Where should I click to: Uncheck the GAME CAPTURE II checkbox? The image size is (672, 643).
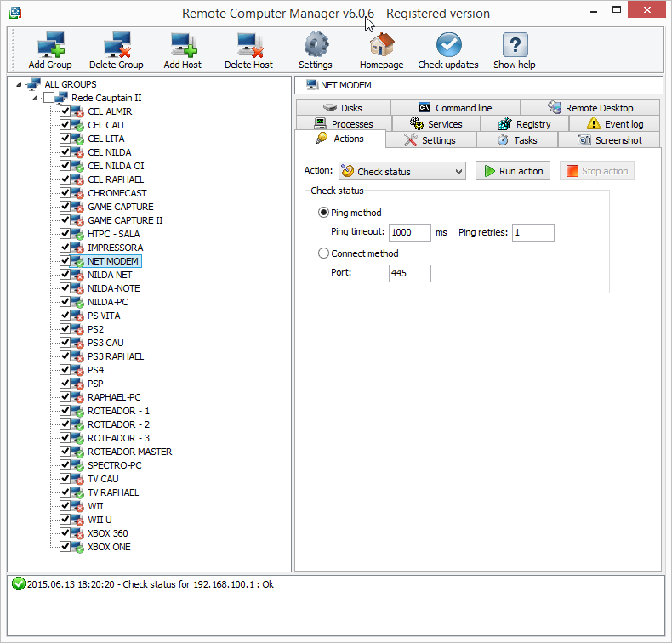(x=65, y=220)
